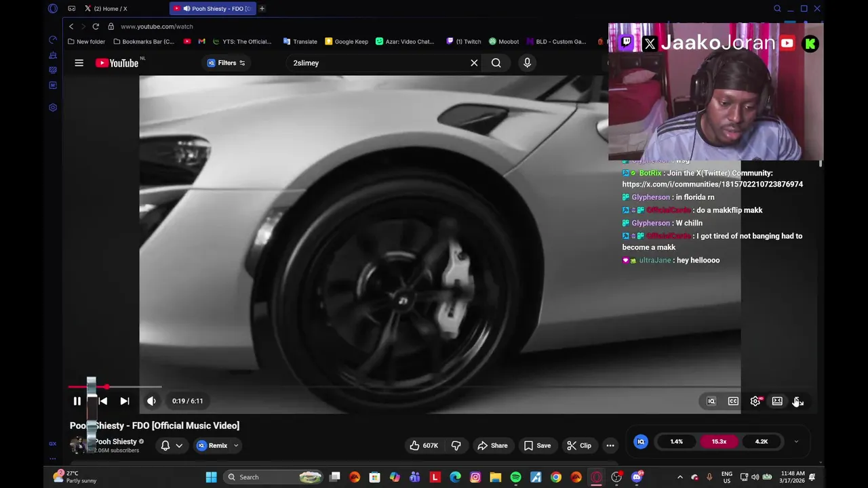Open the YouTube bookmark icon in bookmarks bar

tap(187, 41)
